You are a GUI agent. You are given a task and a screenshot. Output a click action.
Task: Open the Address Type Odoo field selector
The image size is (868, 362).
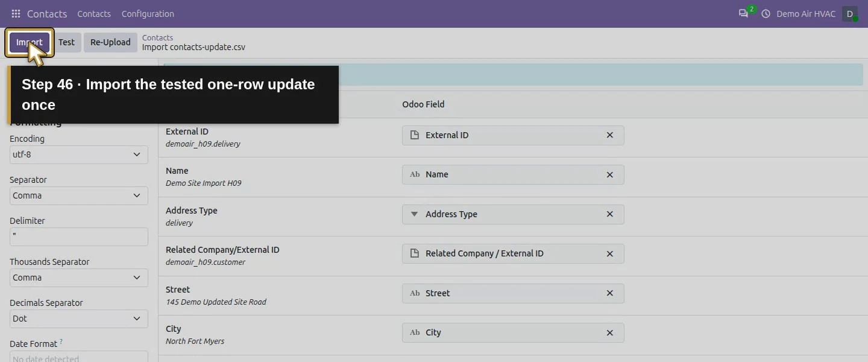513,214
